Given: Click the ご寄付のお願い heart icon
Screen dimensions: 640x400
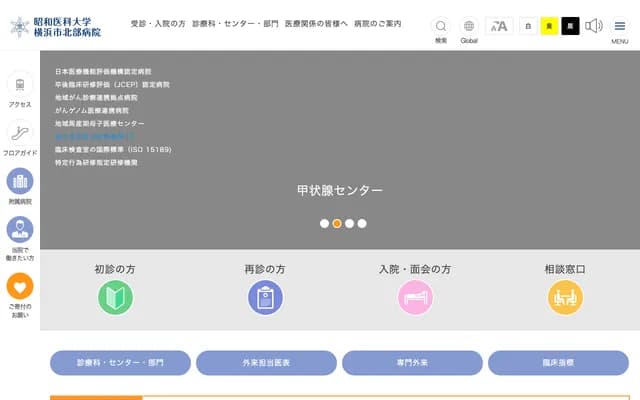Looking at the screenshot, I should point(20,286).
